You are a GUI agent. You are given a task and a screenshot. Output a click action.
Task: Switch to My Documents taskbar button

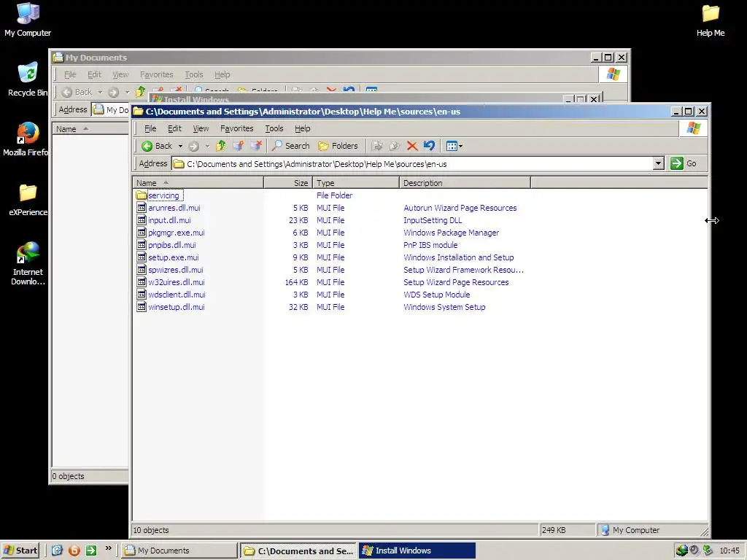point(179,551)
